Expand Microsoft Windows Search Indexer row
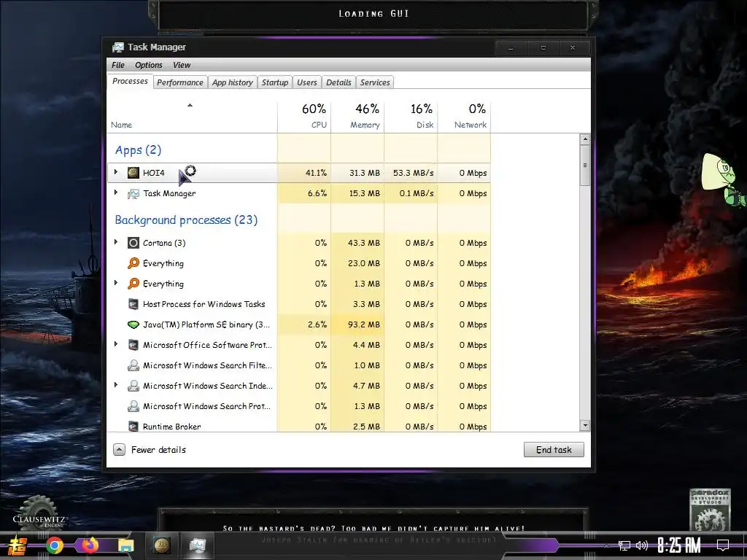The width and height of the screenshot is (747, 560). [116, 385]
